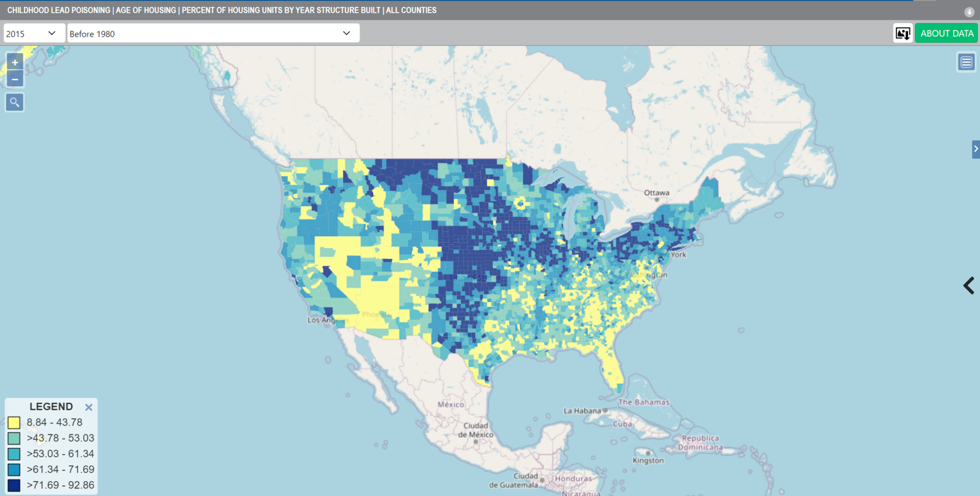Activate the magnifier search tool
This screenshot has width=980, height=496.
click(14, 102)
